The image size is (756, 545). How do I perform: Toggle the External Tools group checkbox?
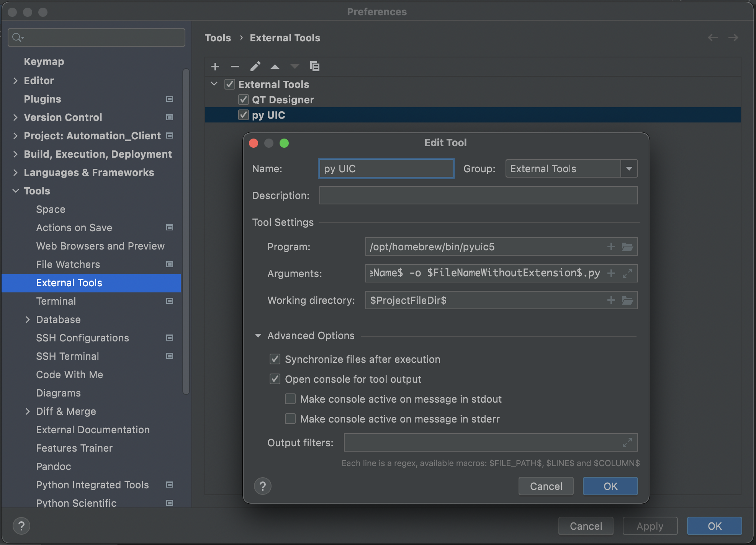230,84
